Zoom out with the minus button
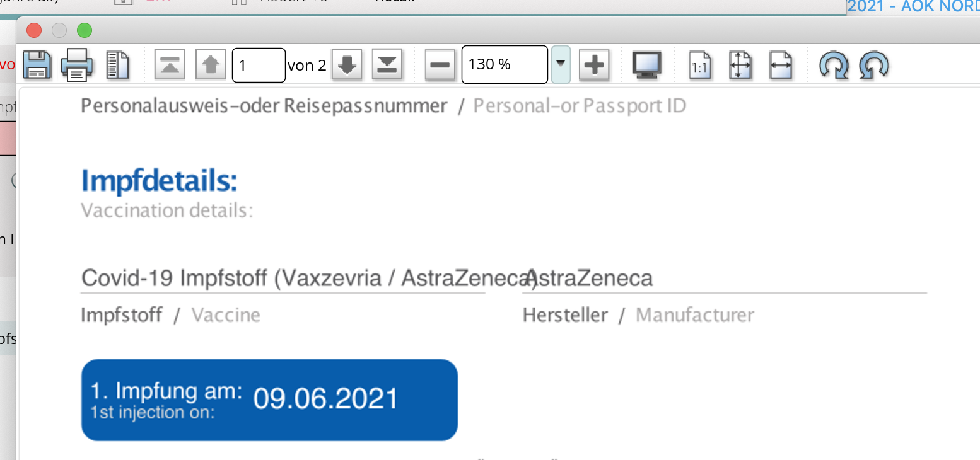The height and width of the screenshot is (460, 980). [x=440, y=65]
